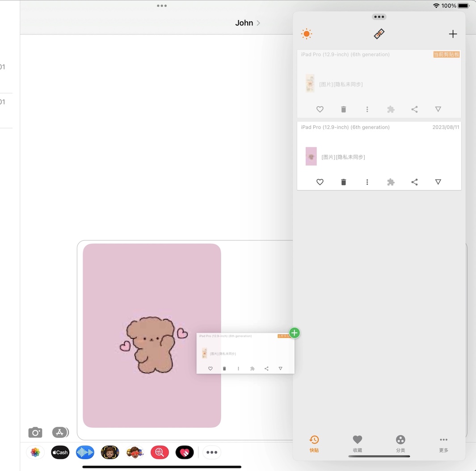Favorite the current clipboard item with heart
Image resolution: width=476 pixels, height=471 pixels.
tap(320, 109)
